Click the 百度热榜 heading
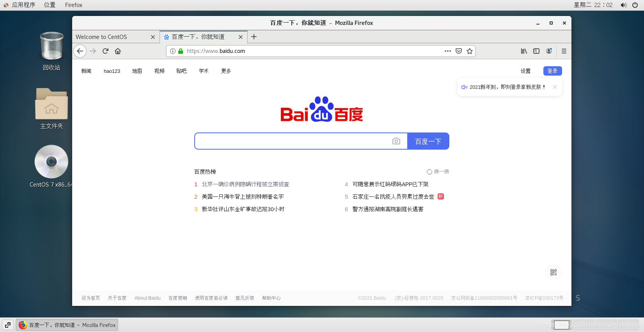644x332 pixels. click(x=205, y=172)
